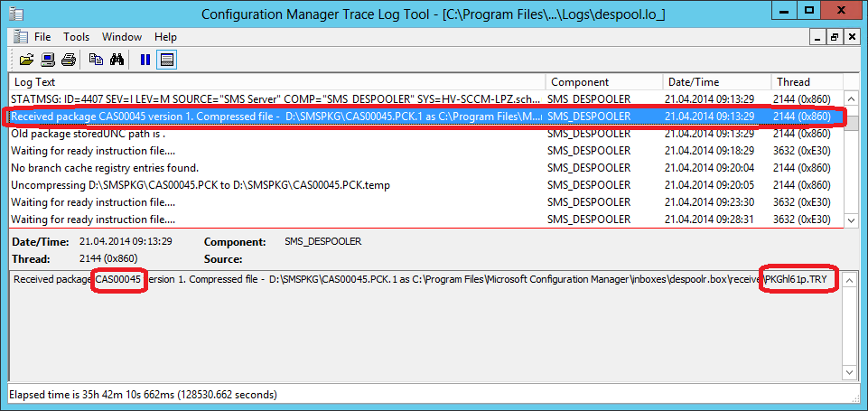Open the Help menu

coord(165,37)
